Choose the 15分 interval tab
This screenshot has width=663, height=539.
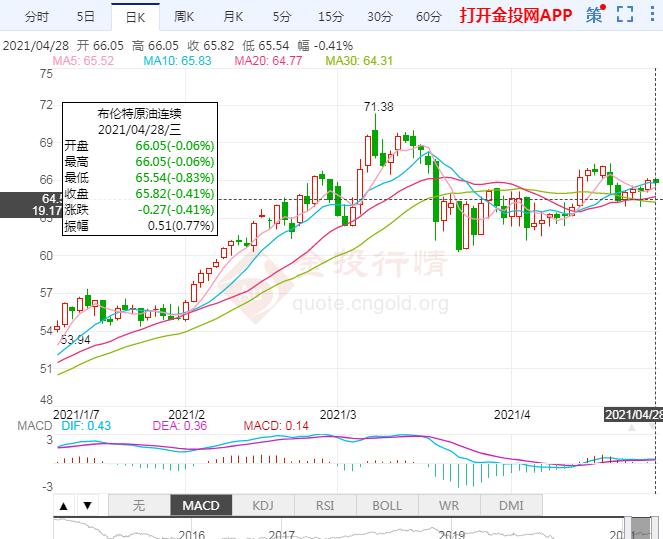point(330,16)
